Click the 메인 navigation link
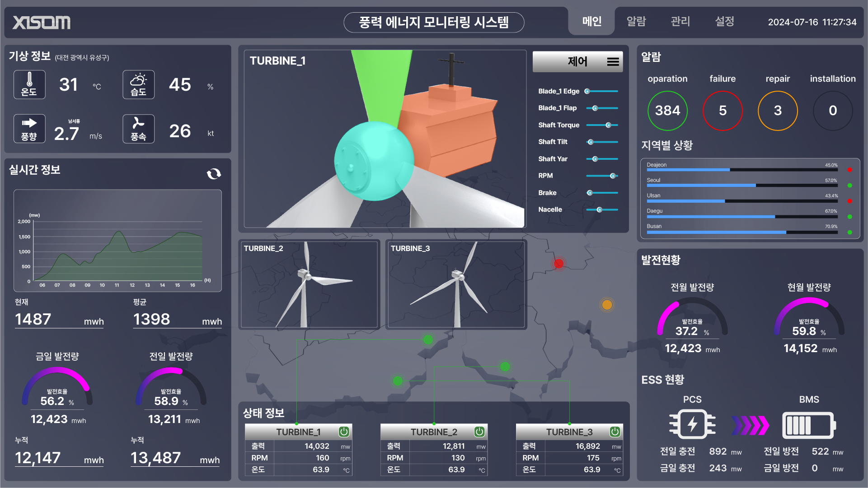Viewport: 868px width, 488px height. pyautogui.click(x=592, y=22)
